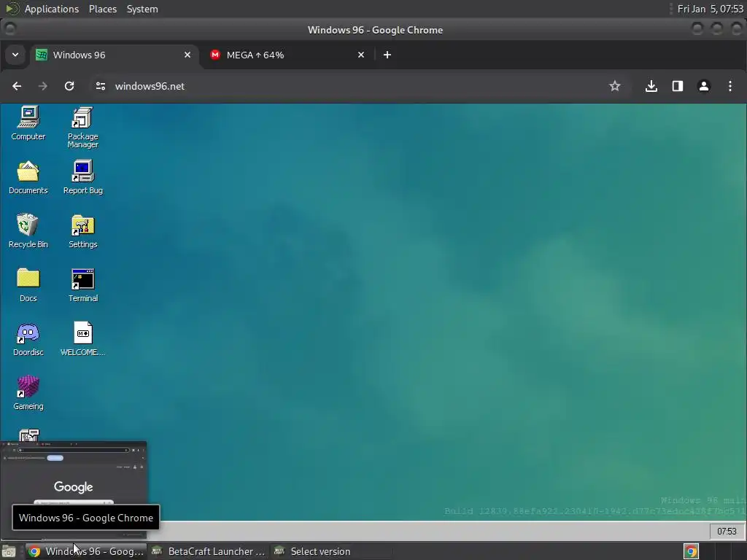The width and height of the screenshot is (747, 560).
Task: Switch to BetaCraft Launcher taskbar window
Action: 209,551
